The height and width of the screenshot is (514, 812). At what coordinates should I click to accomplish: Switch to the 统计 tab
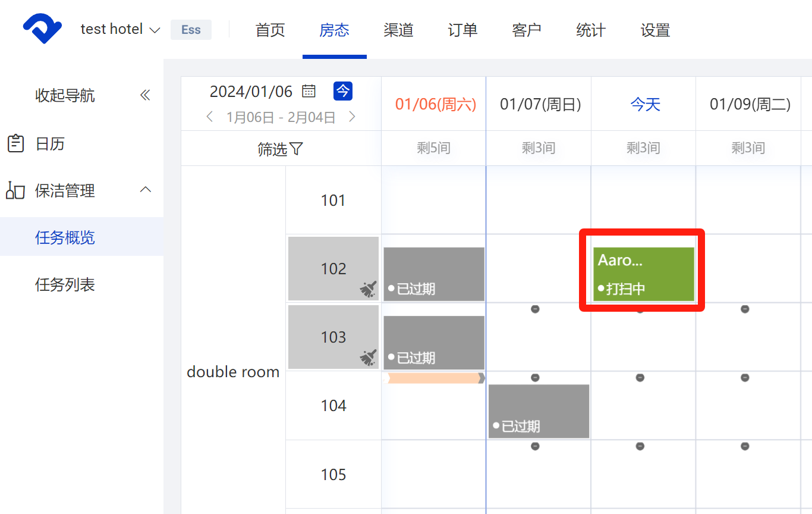[591, 30]
